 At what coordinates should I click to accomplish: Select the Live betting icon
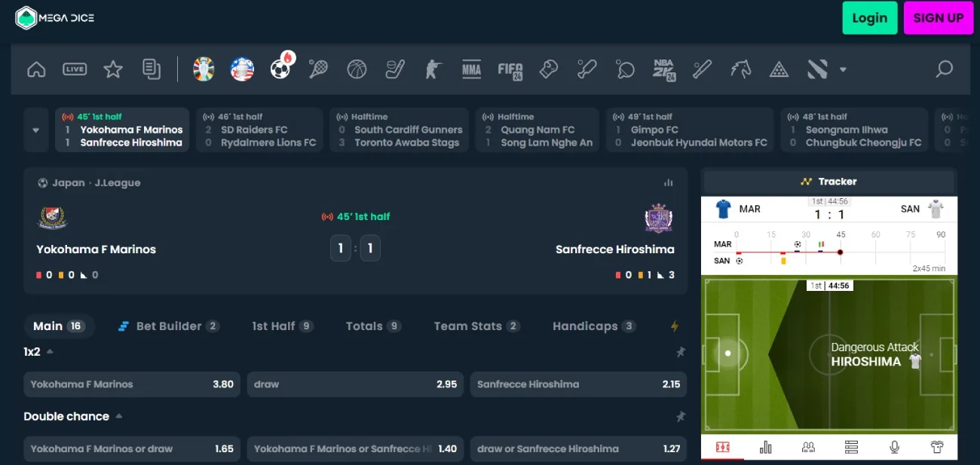click(75, 69)
